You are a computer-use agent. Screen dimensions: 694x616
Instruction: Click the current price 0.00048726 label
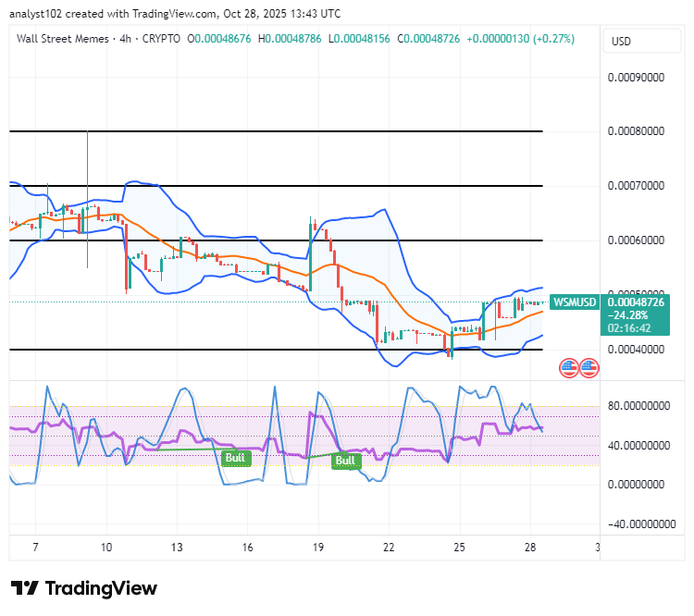click(636, 302)
